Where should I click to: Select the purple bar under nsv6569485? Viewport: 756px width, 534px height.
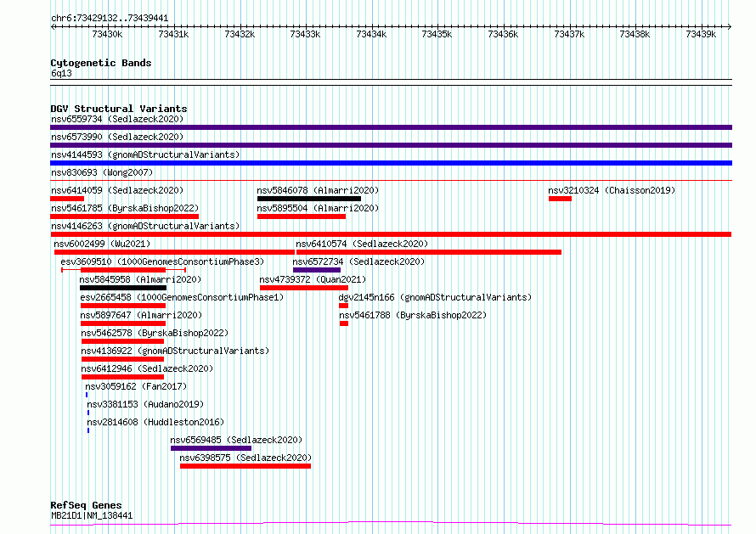pos(212,448)
